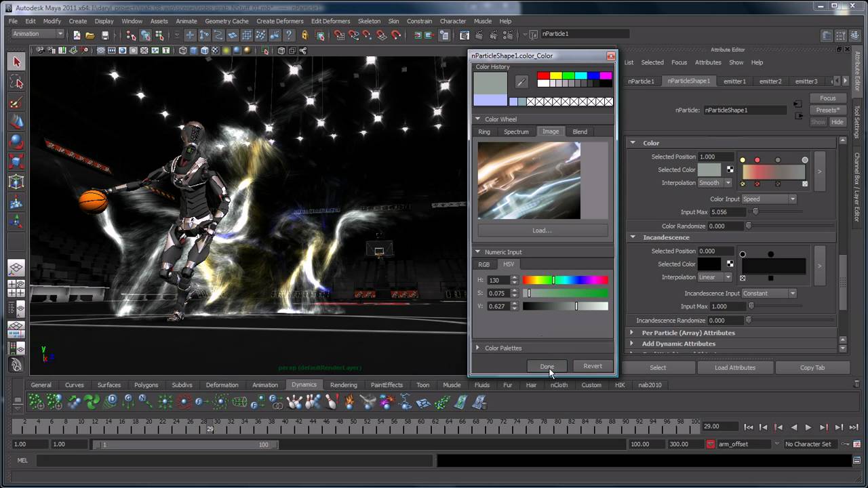Image resolution: width=868 pixels, height=488 pixels.
Task: Click the Load Attributes button
Action: (x=734, y=367)
